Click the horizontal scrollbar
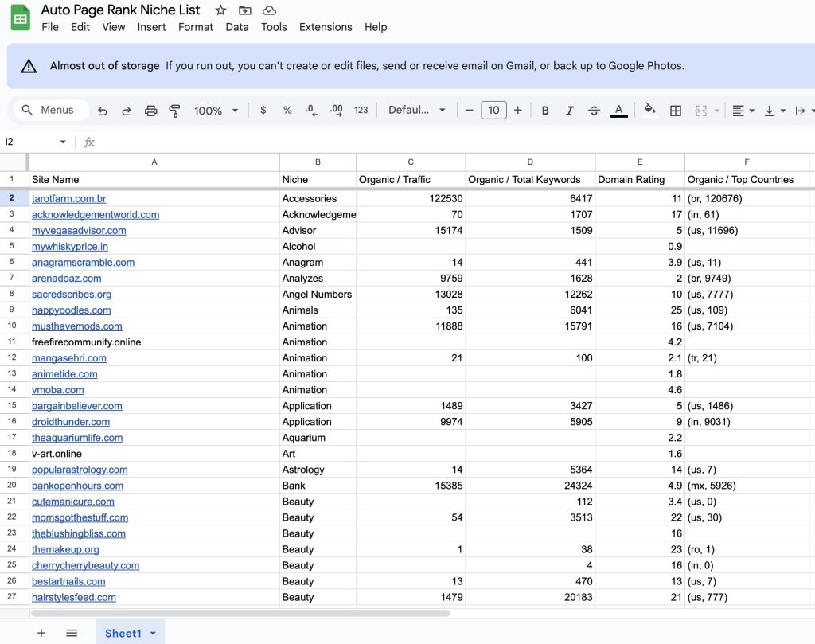 [240, 613]
